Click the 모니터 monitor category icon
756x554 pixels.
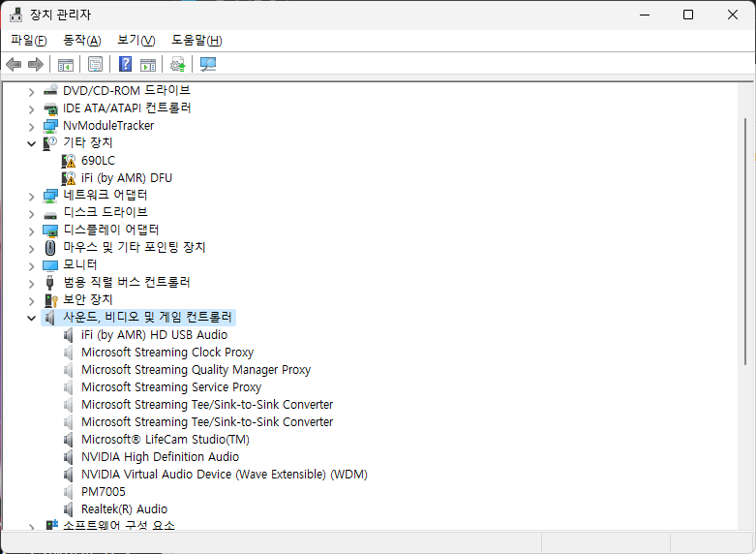click(50, 265)
